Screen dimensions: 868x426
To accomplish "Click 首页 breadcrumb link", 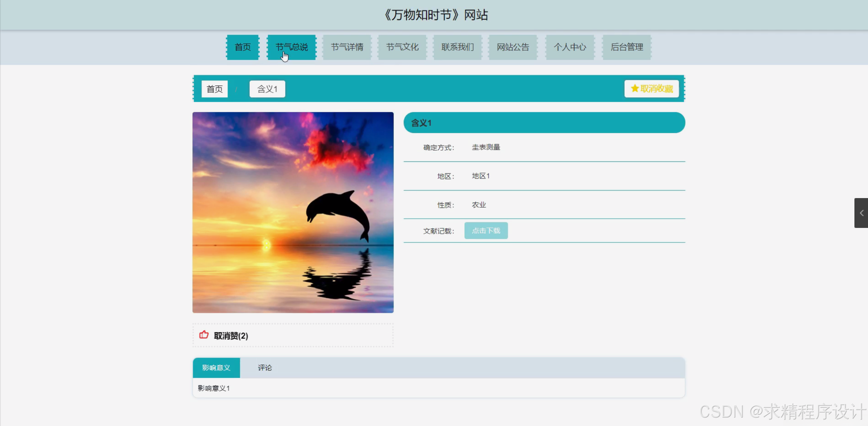I will (214, 89).
